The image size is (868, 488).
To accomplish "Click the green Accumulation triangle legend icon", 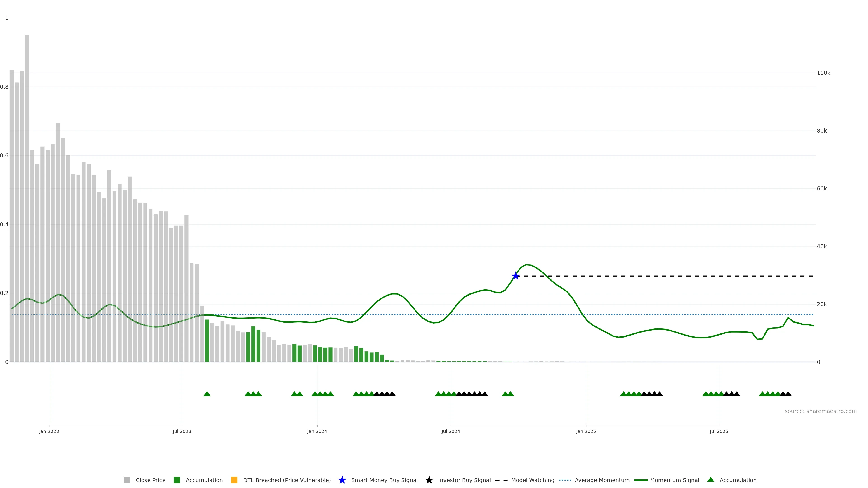I will pos(711,480).
